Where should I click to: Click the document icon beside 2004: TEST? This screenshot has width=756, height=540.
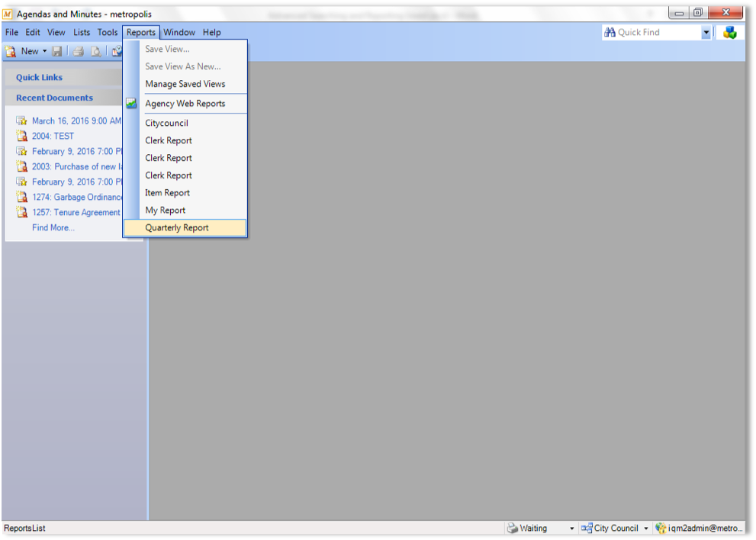click(21, 136)
